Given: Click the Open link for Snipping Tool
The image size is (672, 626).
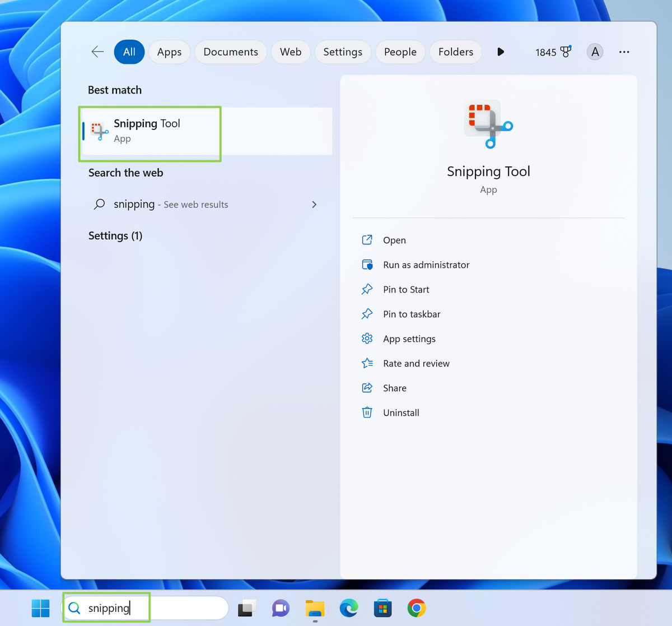Looking at the screenshot, I should 394,240.
